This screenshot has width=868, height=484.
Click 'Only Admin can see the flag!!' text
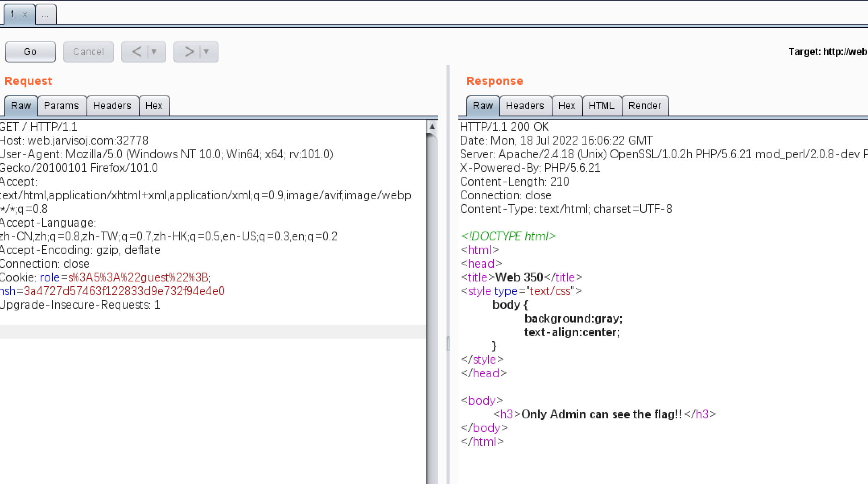(x=602, y=414)
